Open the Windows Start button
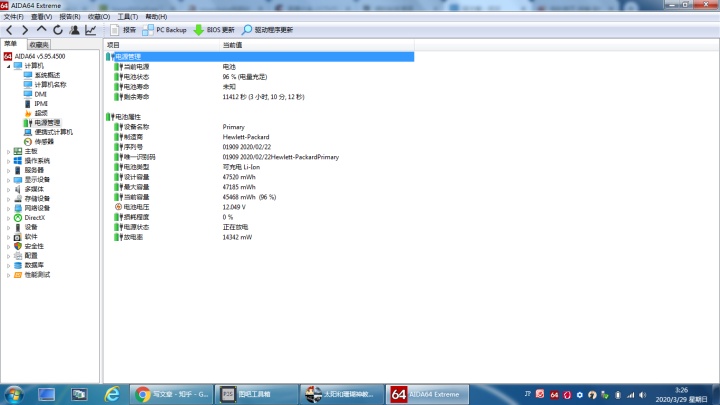720x405 pixels. (14, 394)
